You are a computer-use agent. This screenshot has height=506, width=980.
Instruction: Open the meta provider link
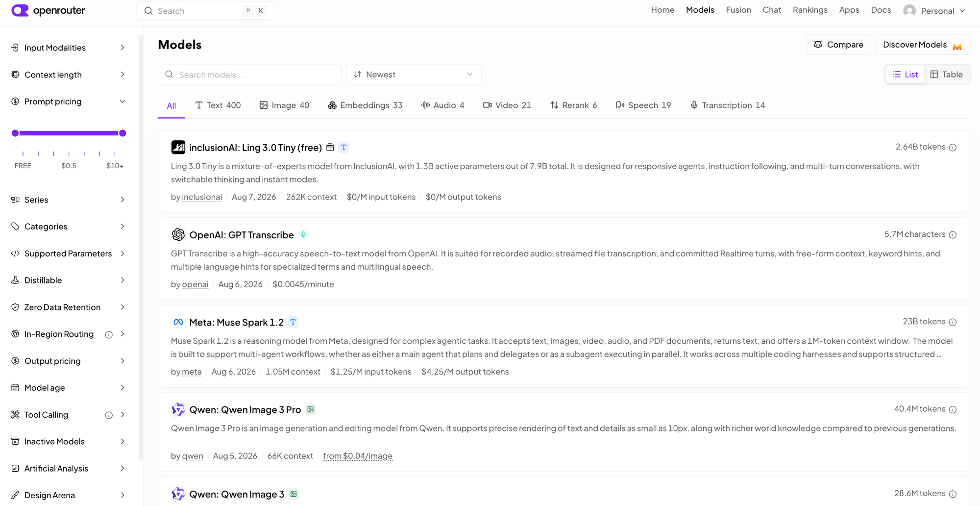[x=192, y=372]
